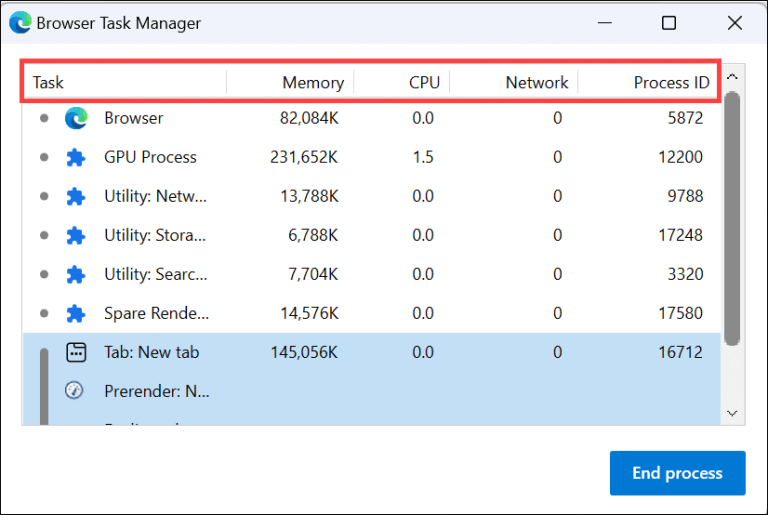768x515 pixels.
Task: Click process ID 3320
Action: pyautogui.click(x=685, y=274)
